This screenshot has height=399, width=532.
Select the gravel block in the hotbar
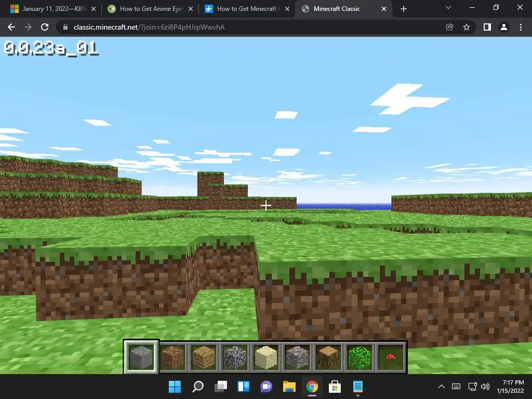tap(297, 357)
